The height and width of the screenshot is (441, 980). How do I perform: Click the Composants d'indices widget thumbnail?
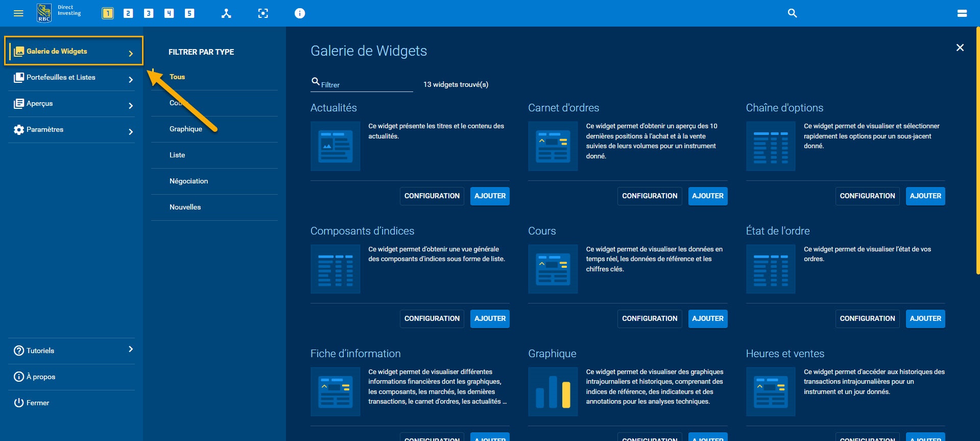(x=336, y=269)
